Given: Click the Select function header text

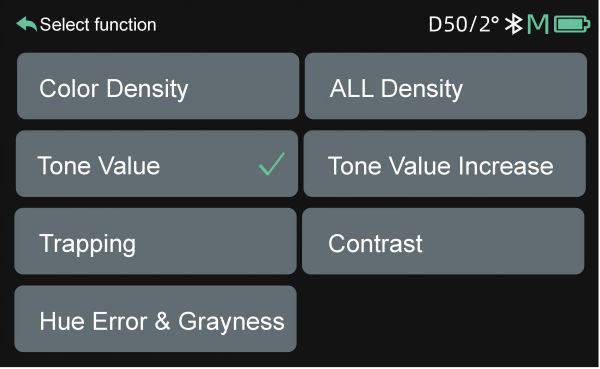Looking at the screenshot, I should [x=98, y=24].
